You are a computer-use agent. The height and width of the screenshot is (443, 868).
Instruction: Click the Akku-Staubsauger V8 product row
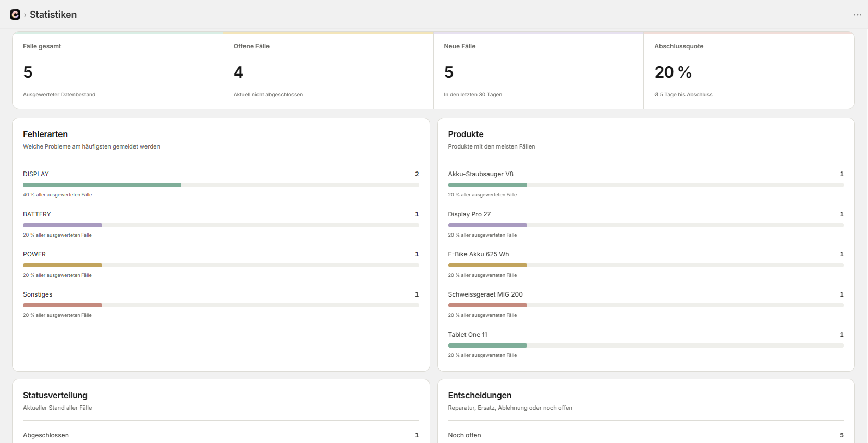(x=646, y=184)
